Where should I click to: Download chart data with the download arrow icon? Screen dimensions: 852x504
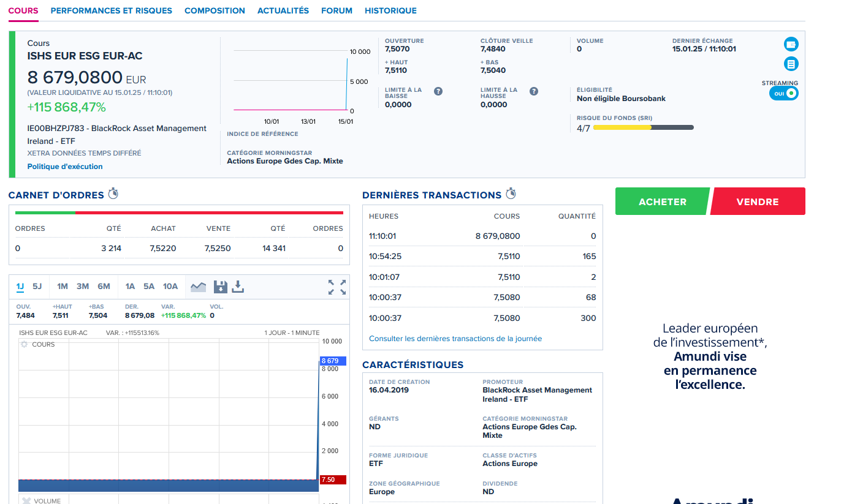point(238,287)
